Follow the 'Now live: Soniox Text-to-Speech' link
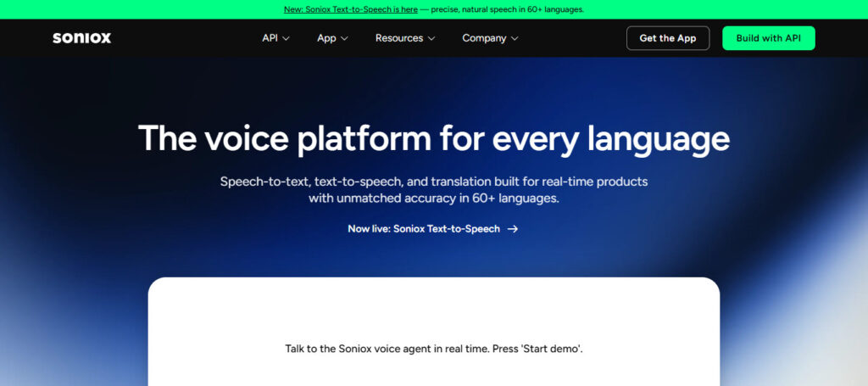This screenshot has height=386, width=868. (432, 229)
